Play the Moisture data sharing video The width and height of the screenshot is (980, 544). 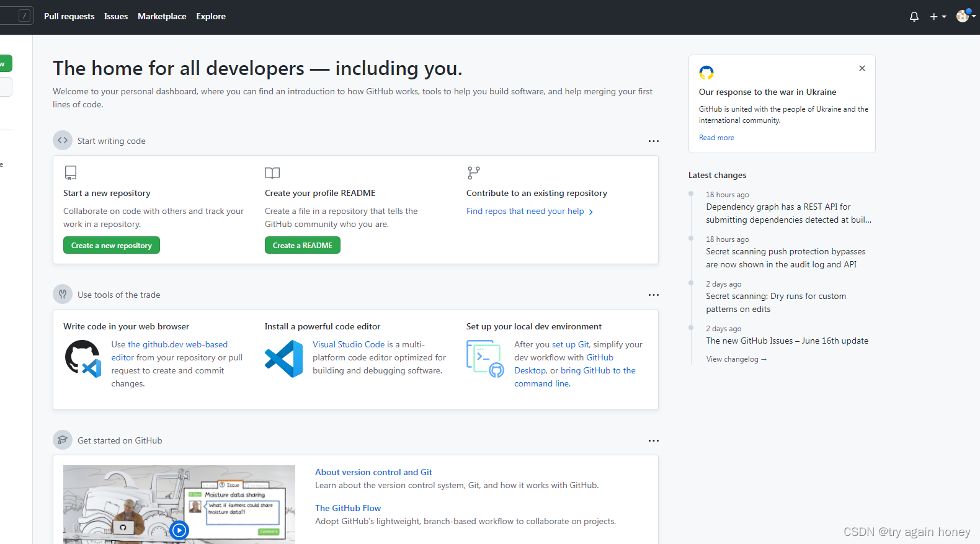click(179, 530)
